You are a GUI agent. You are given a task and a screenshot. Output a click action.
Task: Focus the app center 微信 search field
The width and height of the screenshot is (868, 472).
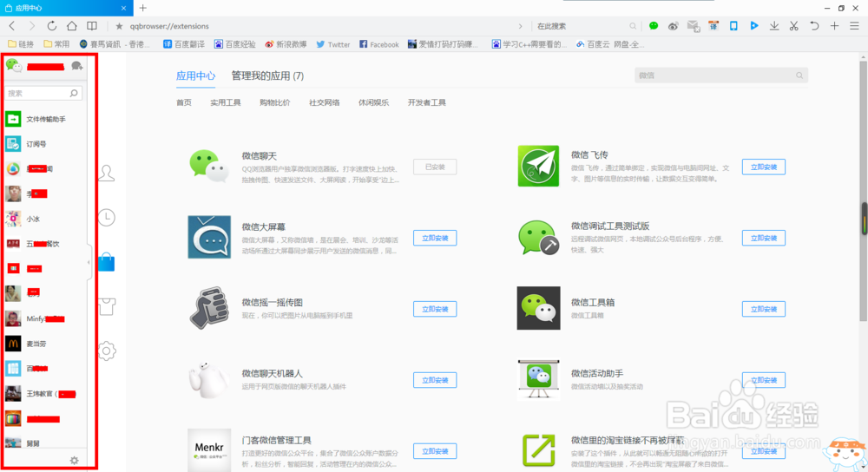720,75
